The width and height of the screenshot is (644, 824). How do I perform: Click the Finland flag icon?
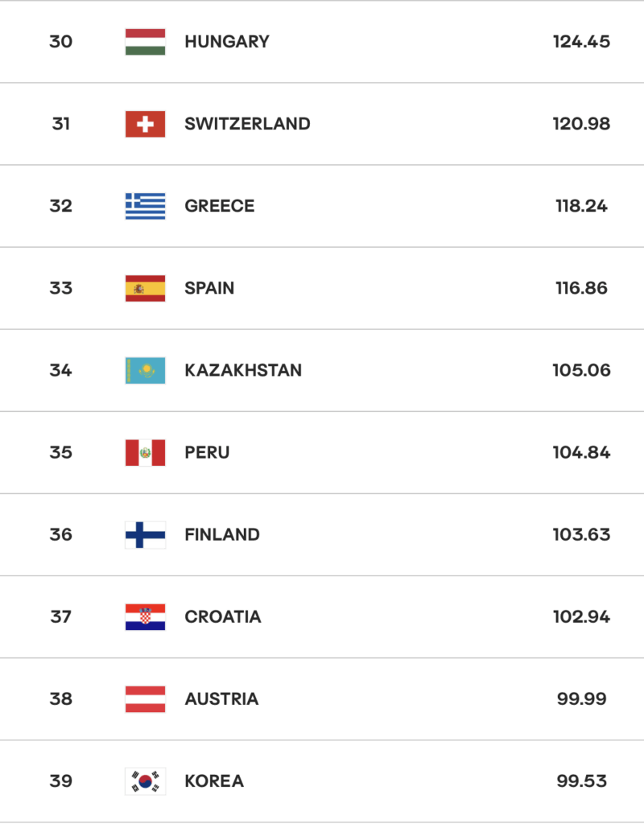tap(145, 535)
